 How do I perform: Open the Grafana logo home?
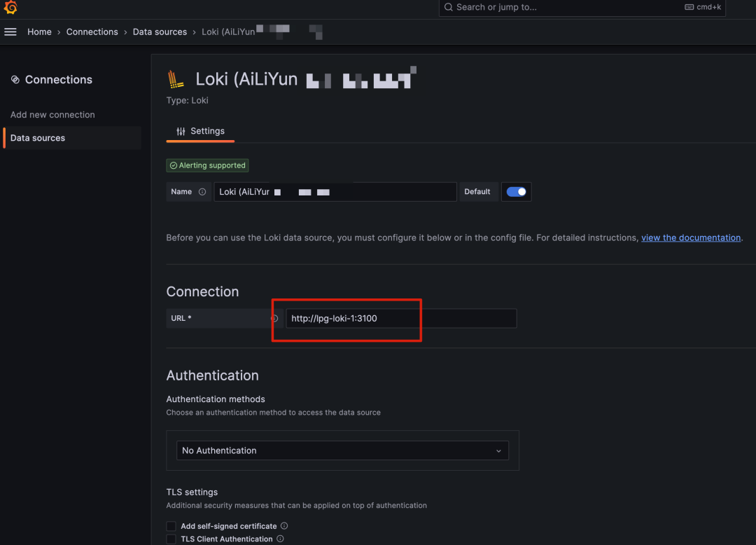10,7
